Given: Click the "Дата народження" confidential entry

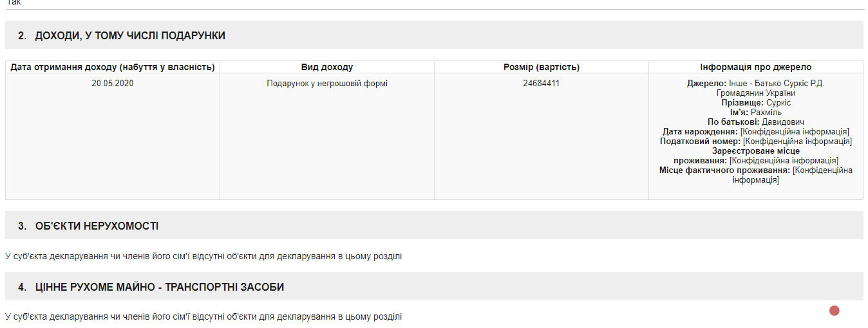Looking at the screenshot, I should coord(755,131).
